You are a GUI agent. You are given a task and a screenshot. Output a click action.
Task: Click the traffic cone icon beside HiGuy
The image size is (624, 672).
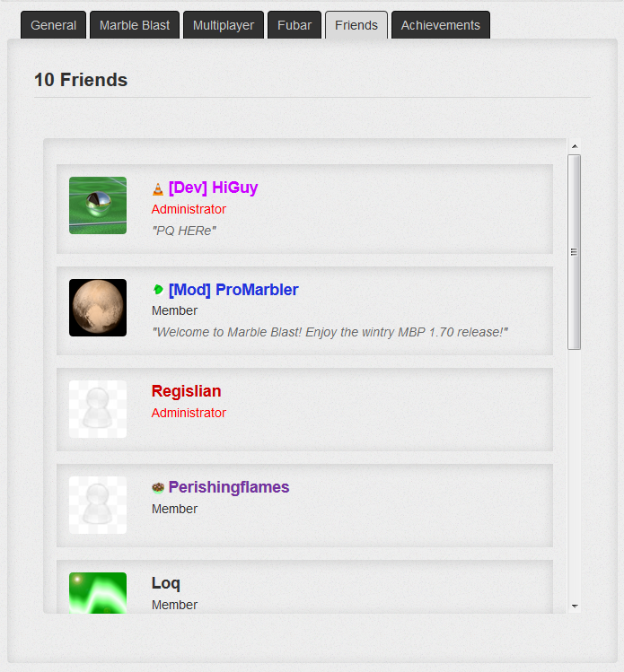158,188
